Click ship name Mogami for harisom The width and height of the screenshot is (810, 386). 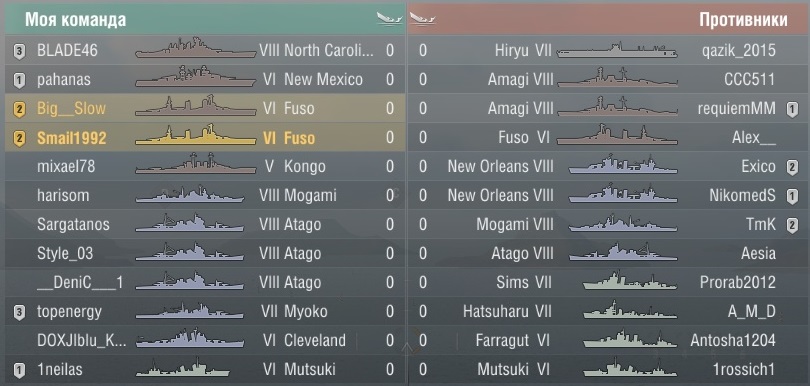click(310, 195)
